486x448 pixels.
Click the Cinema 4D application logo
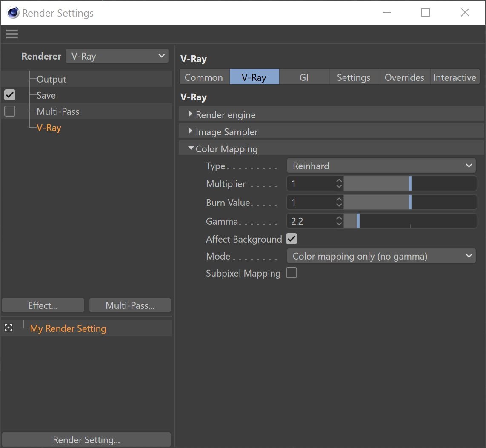pos(13,13)
